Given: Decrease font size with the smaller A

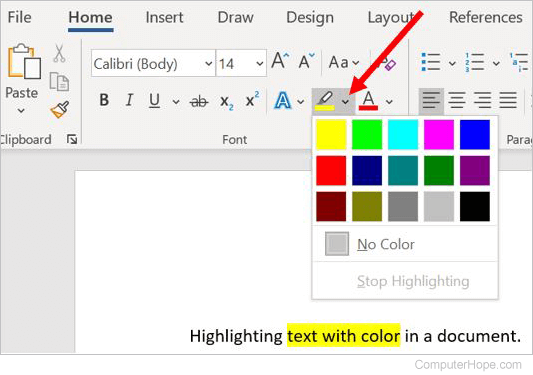Looking at the screenshot, I should coord(306,62).
